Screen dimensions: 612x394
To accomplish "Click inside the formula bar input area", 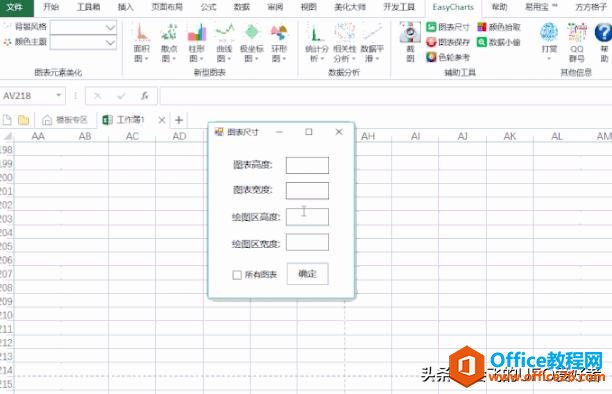I will [386, 96].
